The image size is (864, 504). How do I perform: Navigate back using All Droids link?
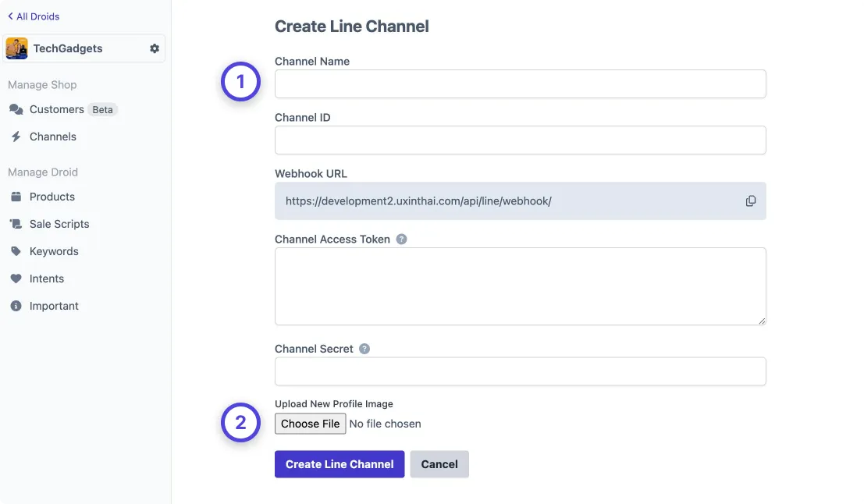33,16
